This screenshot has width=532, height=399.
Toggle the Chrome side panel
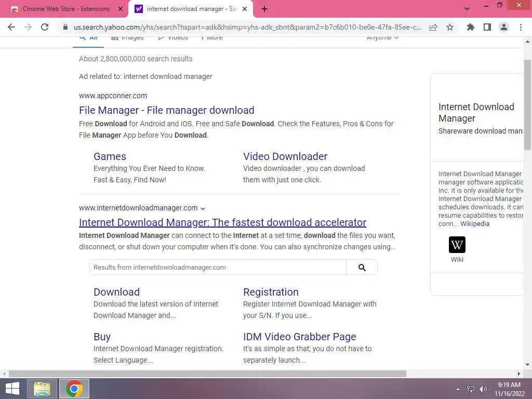[x=487, y=27]
